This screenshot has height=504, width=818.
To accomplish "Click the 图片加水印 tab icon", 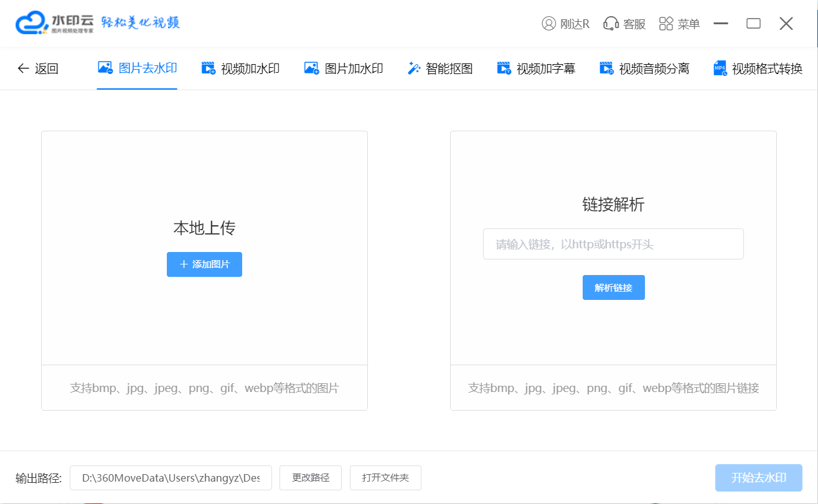I will 311,68.
